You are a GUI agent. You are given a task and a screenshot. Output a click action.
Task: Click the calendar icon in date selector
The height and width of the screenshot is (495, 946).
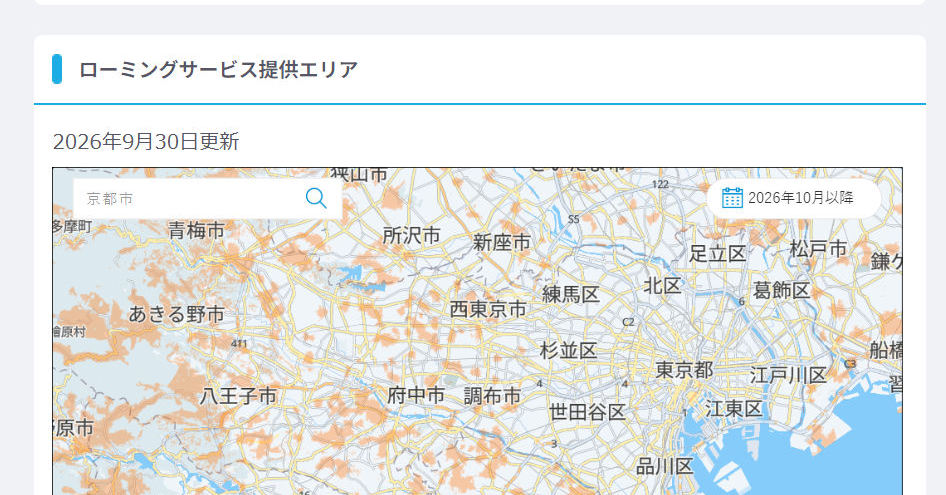pos(732,197)
